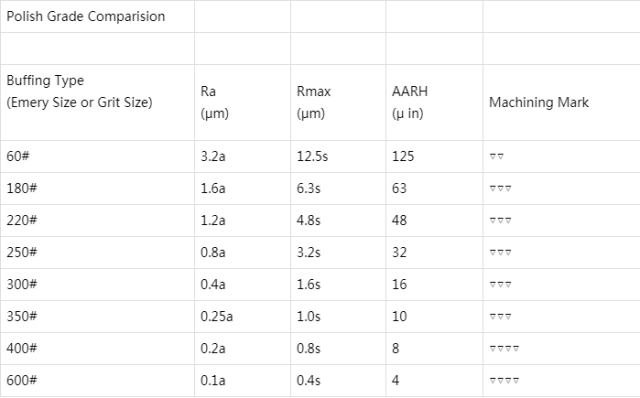
Task: Click the four-triangle mark in the 400# row
Action: coord(504,348)
